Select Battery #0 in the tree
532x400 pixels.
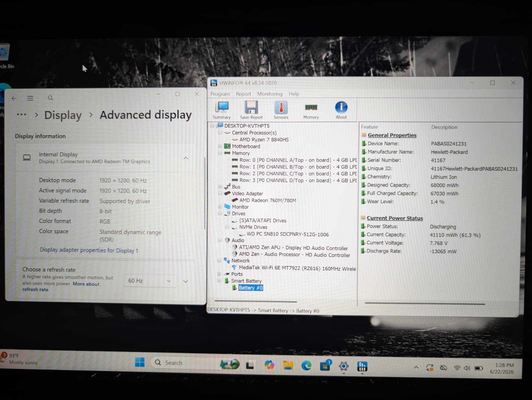point(251,288)
